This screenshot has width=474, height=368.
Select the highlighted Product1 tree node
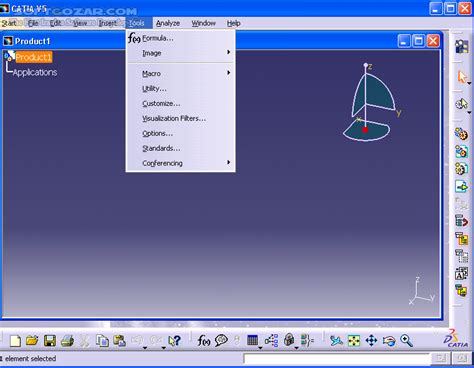tap(34, 57)
